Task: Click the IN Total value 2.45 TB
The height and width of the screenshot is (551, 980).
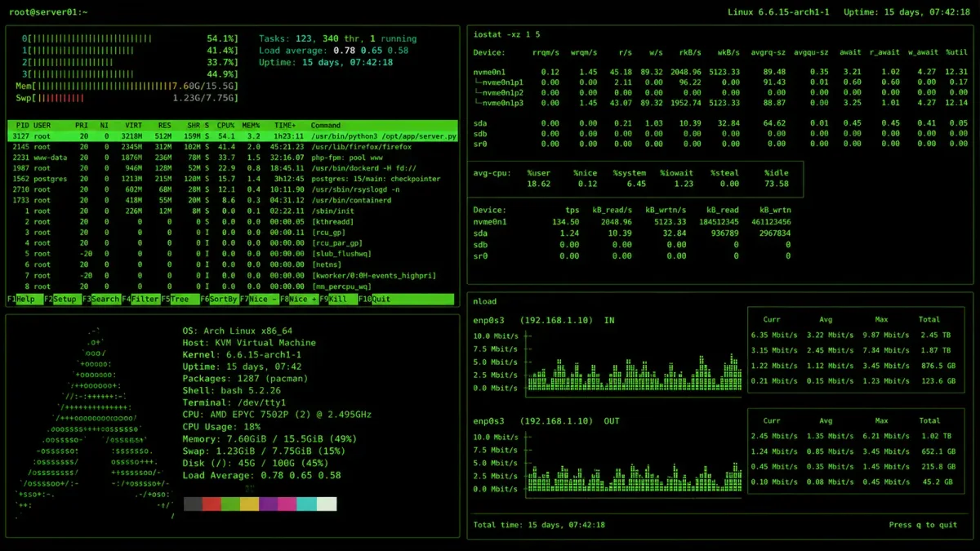Action: point(935,335)
